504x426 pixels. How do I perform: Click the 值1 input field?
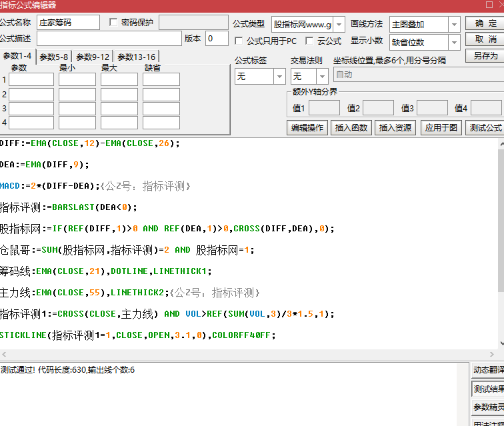pyautogui.click(x=324, y=108)
